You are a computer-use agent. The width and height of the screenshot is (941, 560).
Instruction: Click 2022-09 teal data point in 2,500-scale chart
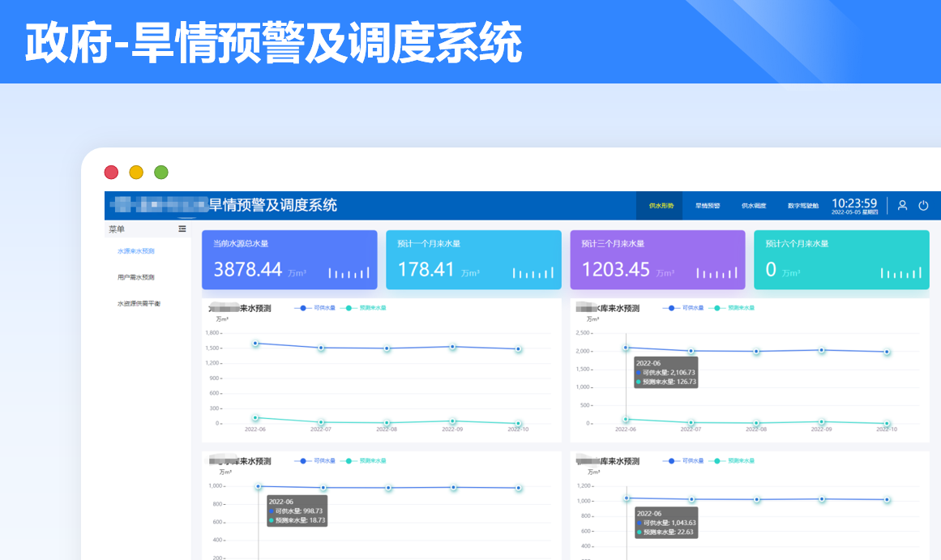[822, 422]
